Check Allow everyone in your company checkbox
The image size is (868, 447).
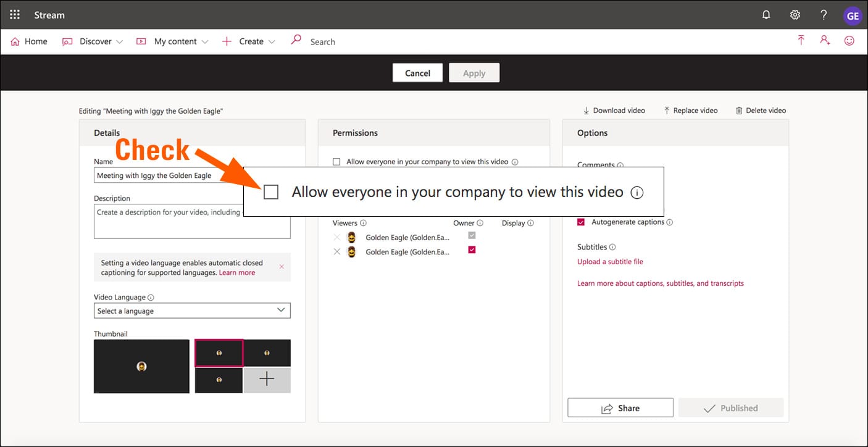[270, 191]
